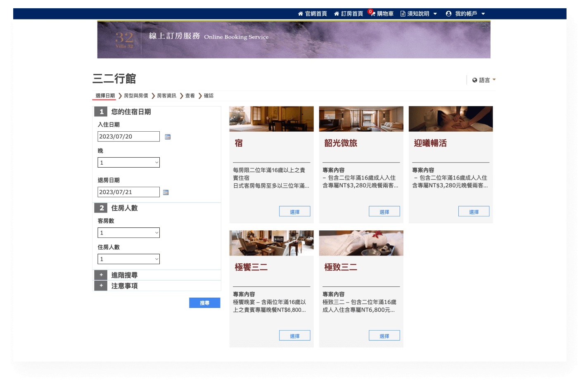Open the 晚 (nights) dropdown
Screen dimensions: 588x388
(x=128, y=162)
